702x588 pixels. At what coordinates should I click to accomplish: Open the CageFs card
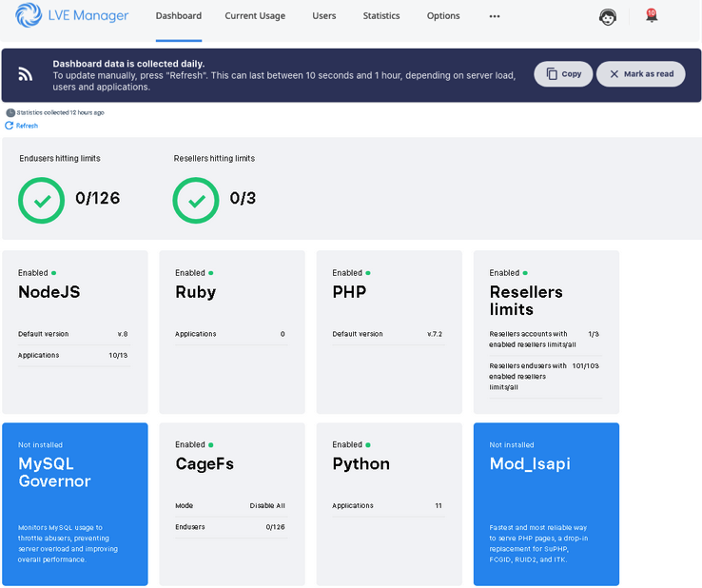[232, 503]
